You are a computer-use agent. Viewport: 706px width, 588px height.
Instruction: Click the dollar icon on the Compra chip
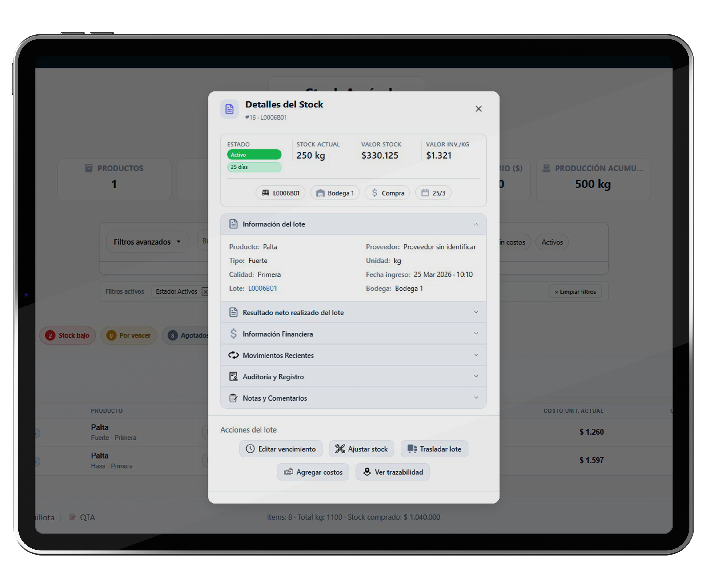click(x=374, y=193)
